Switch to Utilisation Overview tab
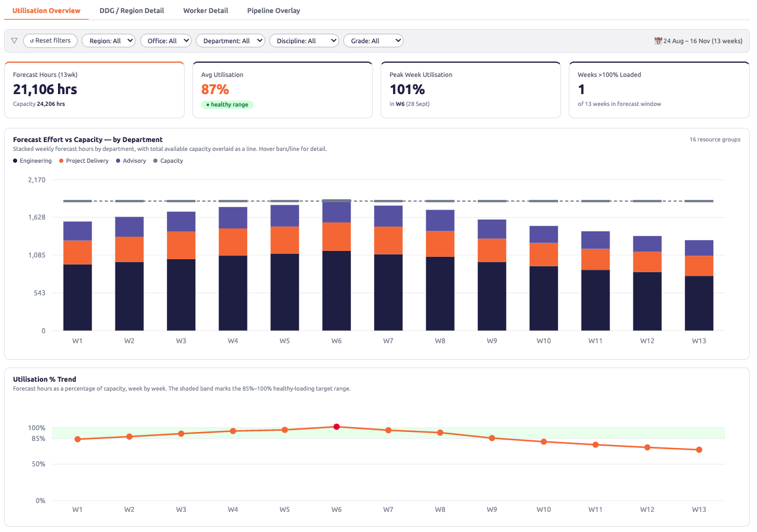 (47, 11)
